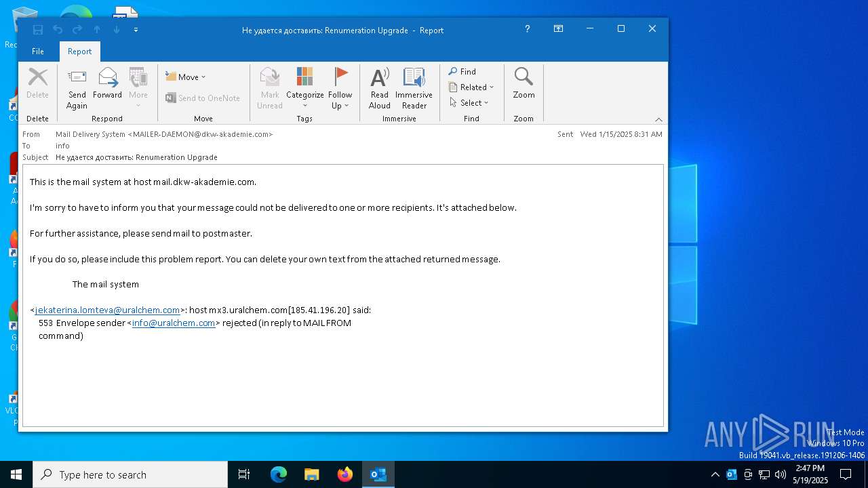868x488 pixels.
Task: Launch Microsoft Edge from taskbar
Action: (x=279, y=474)
